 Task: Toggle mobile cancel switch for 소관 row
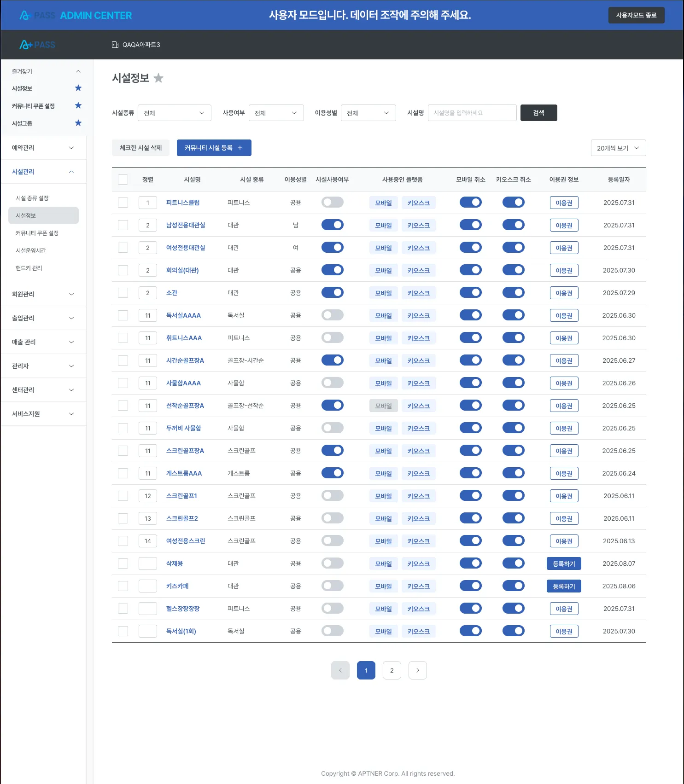[x=471, y=292]
